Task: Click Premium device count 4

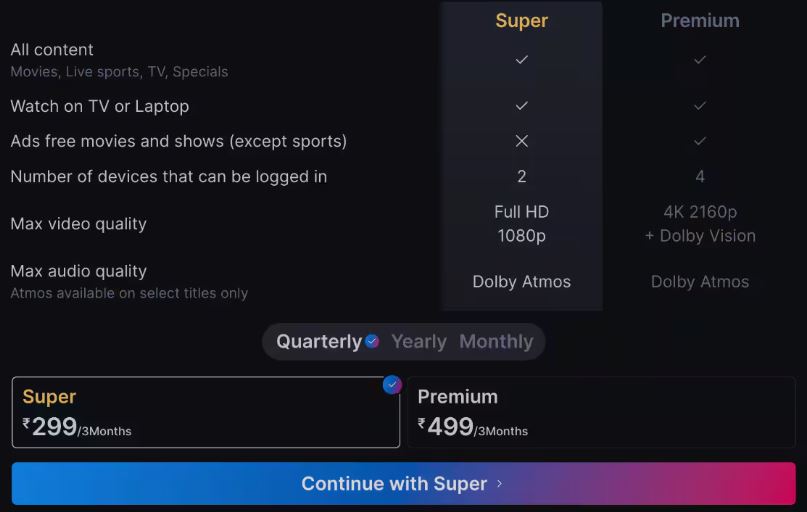Action: tap(700, 176)
